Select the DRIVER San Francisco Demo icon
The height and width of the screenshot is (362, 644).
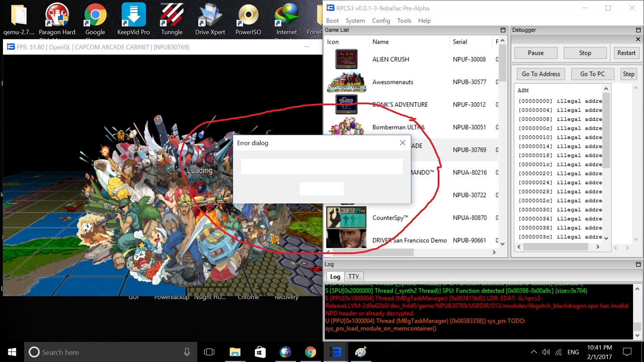(346, 239)
